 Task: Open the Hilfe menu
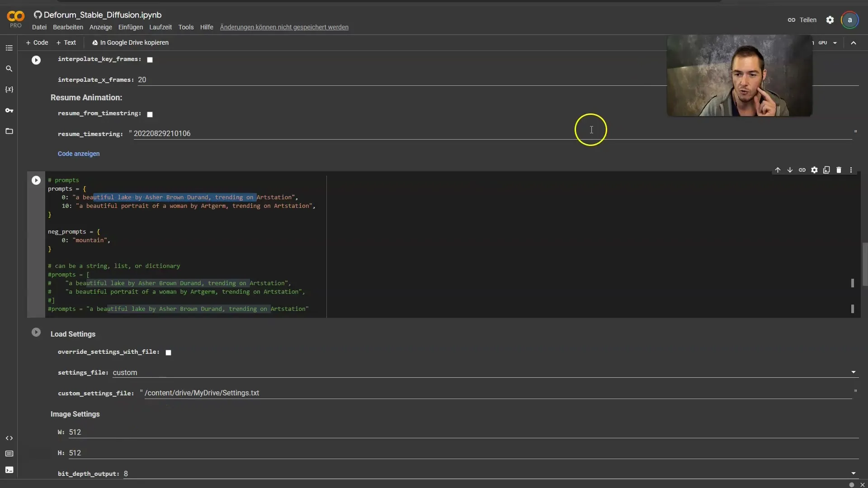(207, 27)
